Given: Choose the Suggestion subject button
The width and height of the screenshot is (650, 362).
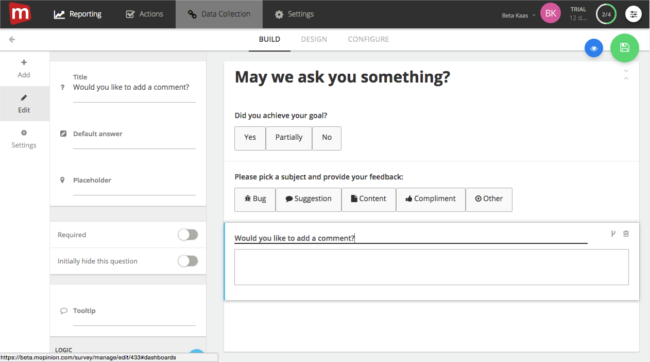Looking at the screenshot, I should 308,199.
